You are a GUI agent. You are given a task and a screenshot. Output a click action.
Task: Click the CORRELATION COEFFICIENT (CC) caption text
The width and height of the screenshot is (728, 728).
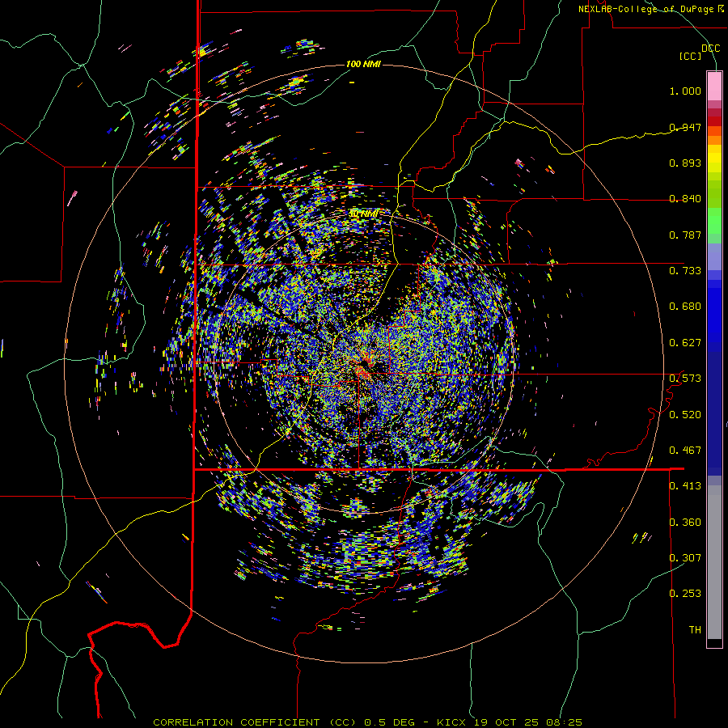pos(255,722)
